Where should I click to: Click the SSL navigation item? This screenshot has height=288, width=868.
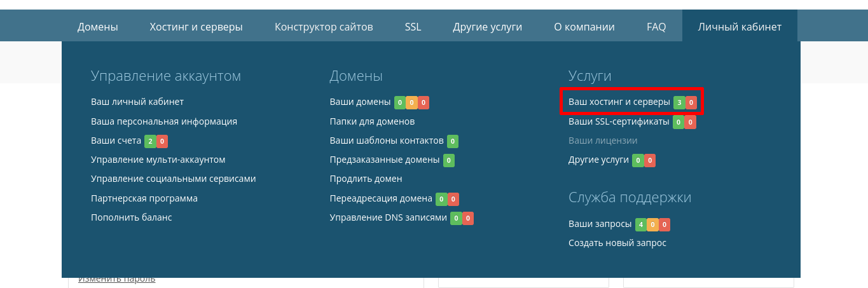tap(413, 27)
